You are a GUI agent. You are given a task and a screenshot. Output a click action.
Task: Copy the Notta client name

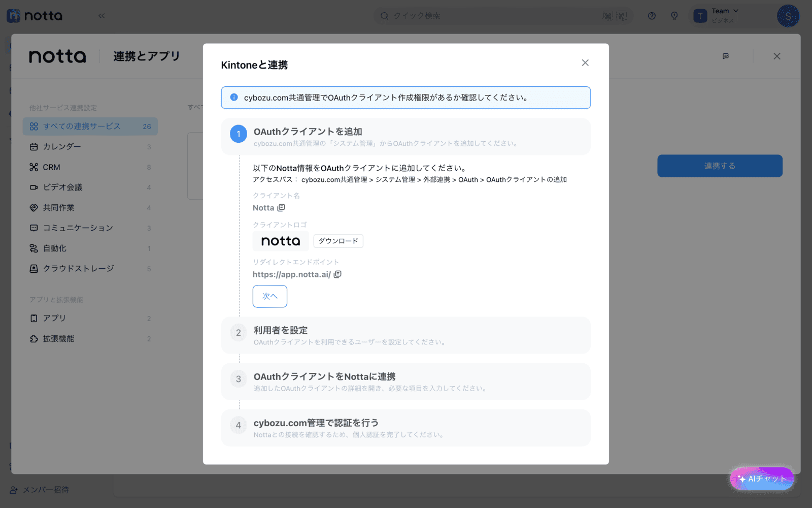tap(281, 208)
